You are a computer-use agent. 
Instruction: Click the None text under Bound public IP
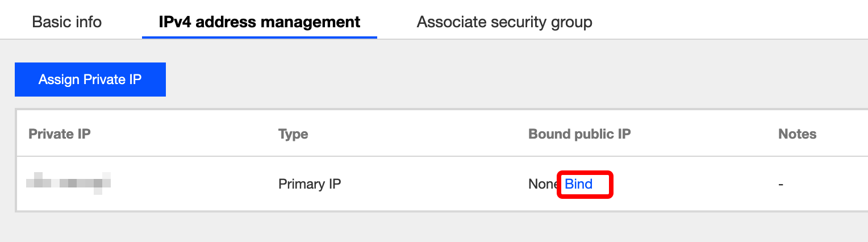[542, 184]
